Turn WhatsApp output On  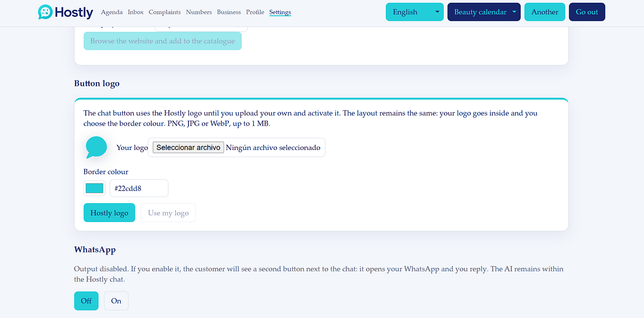click(116, 301)
